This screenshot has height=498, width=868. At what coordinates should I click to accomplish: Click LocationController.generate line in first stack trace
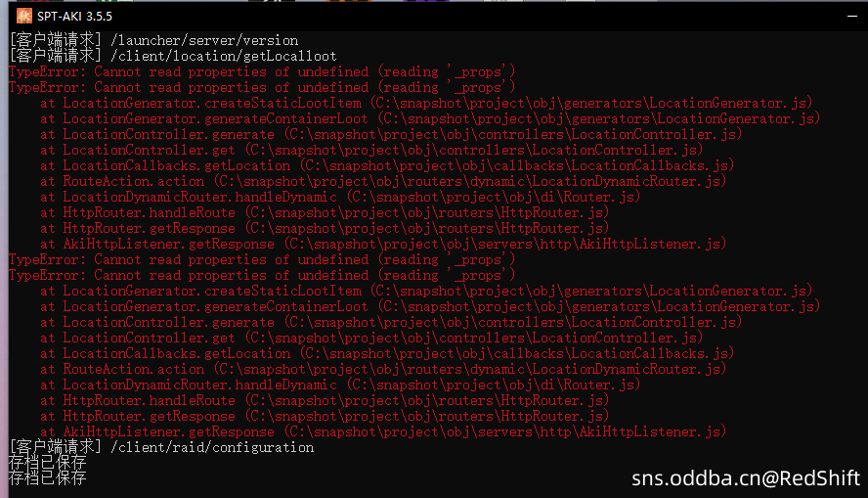pos(391,135)
